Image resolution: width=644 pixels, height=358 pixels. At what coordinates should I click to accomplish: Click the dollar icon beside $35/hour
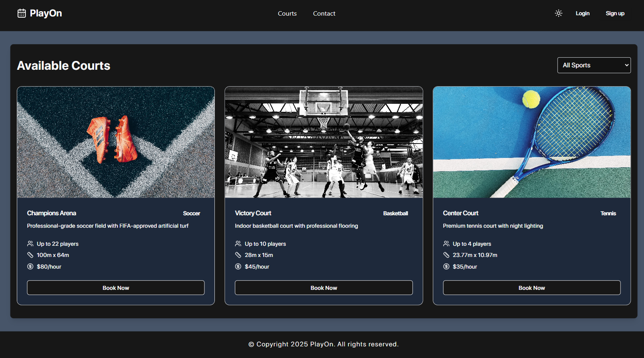[446, 267]
